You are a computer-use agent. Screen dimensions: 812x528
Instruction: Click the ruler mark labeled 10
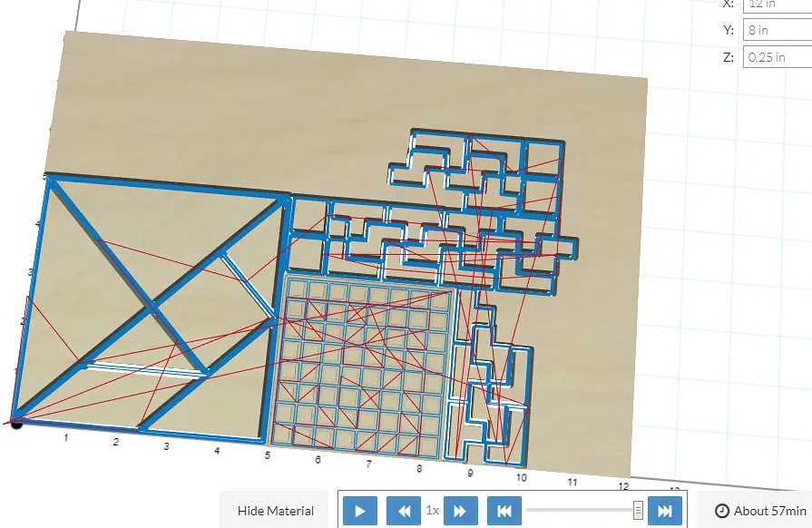[x=522, y=477]
